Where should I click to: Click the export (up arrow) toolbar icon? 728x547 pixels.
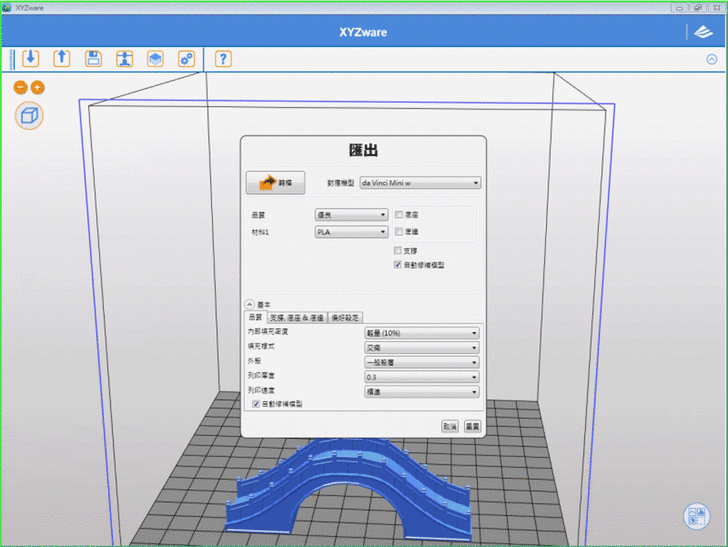click(x=61, y=58)
